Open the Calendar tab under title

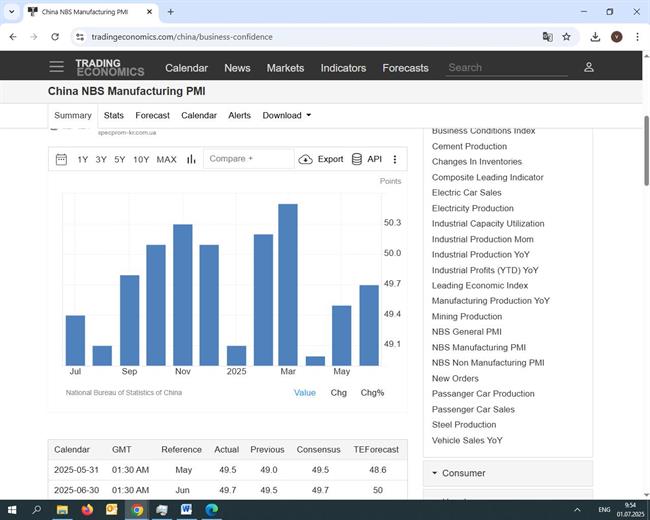pyautogui.click(x=199, y=115)
